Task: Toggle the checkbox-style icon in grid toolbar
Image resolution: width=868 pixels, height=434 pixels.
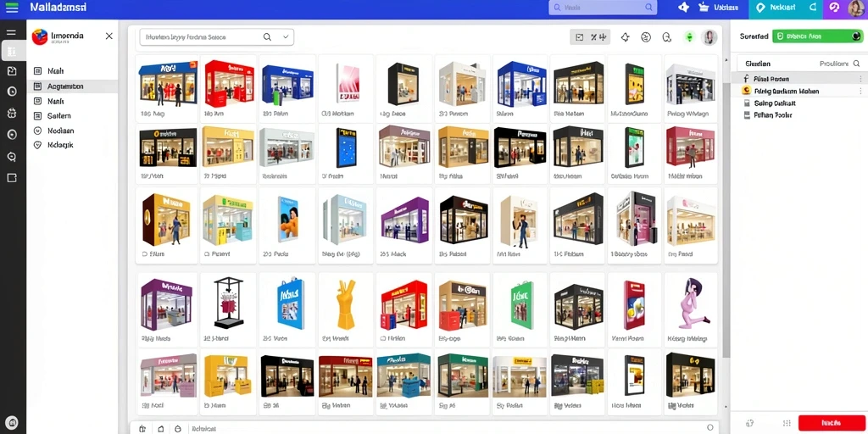Action: 580,37
